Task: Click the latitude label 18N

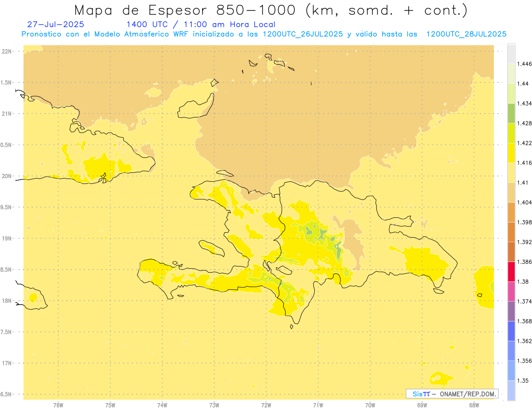Action: [7, 301]
